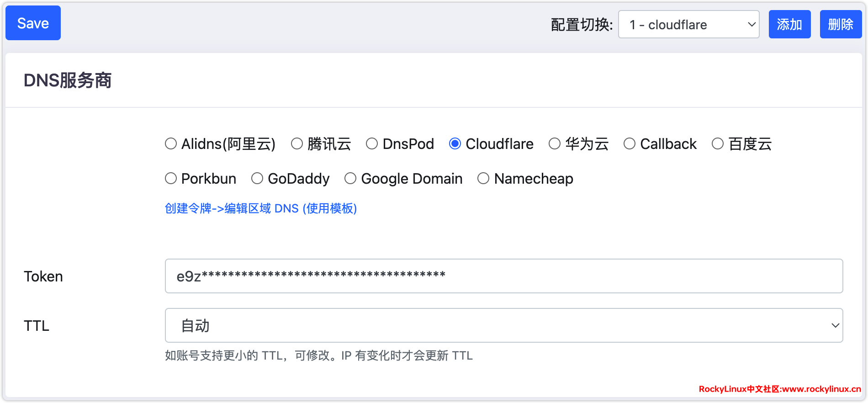Select 腾讯云 as DNS provider
The height and width of the screenshot is (403, 868).
tap(297, 144)
